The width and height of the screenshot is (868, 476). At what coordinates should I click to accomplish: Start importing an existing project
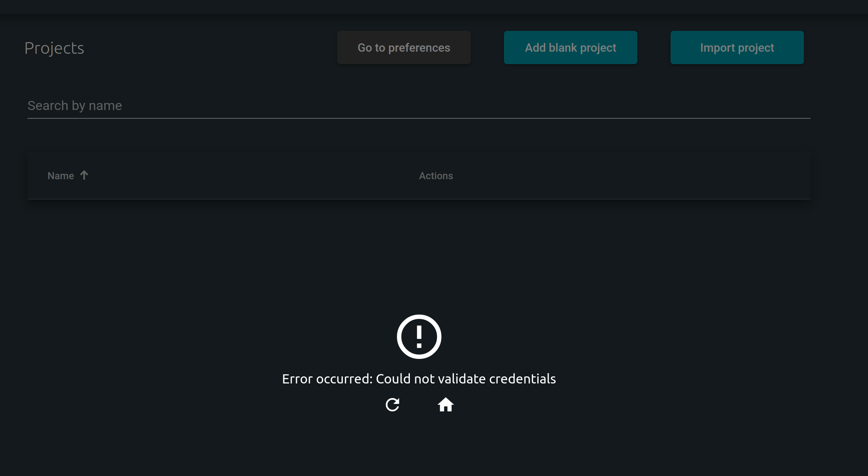point(737,47)
